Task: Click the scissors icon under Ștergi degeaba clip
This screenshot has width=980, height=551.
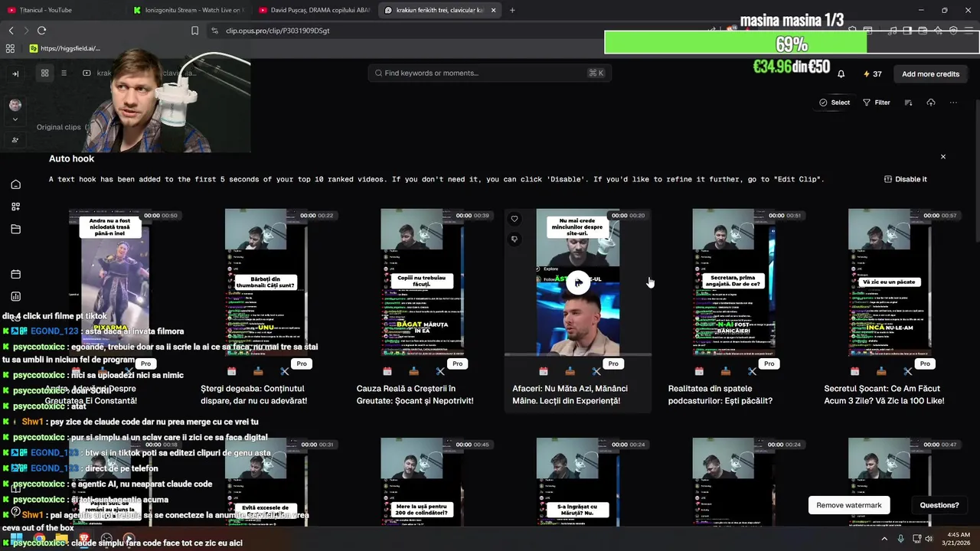Action: coord(285,371)
